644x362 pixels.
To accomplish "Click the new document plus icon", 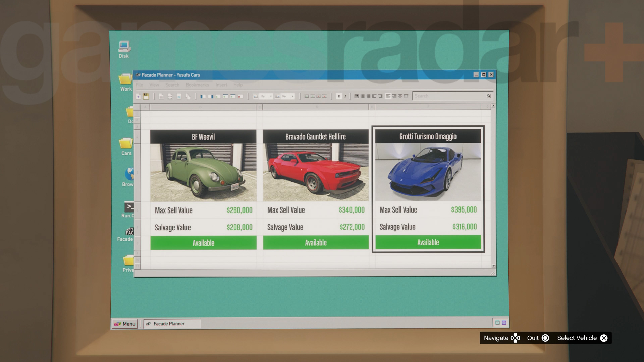I will [138, 96].
